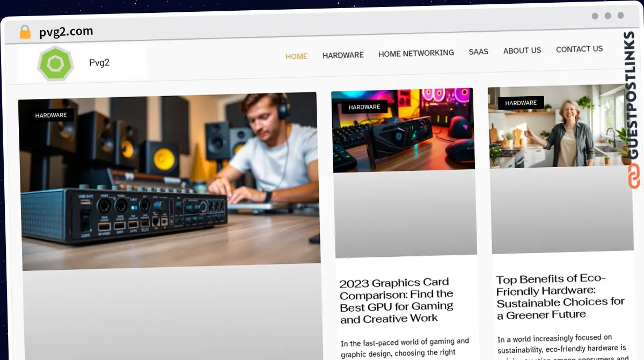This screenshot has width=644, height=360.
Task: Open the kitchen woman article thumbnail
Action: (x=561, y=128)
